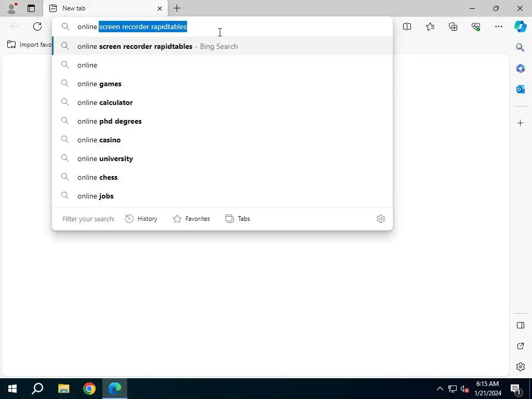Screen dimensions: 532x399
Task: Click the Refresh page icon
Action: coord(37,26)
